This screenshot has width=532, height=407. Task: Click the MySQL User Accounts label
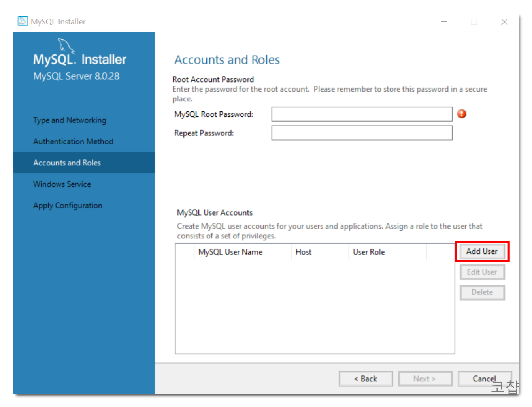coord(215,212)
